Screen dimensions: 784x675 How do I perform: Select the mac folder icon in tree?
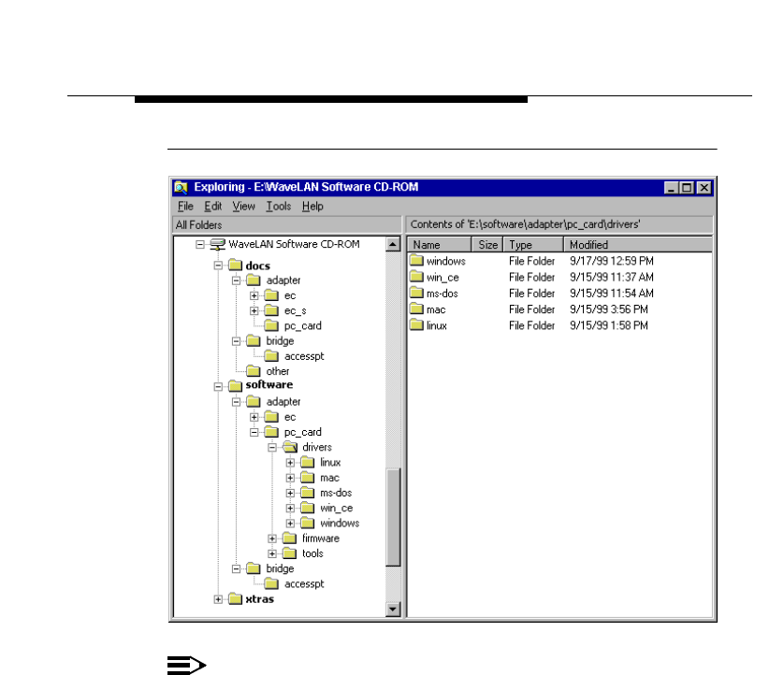(308, 477)
